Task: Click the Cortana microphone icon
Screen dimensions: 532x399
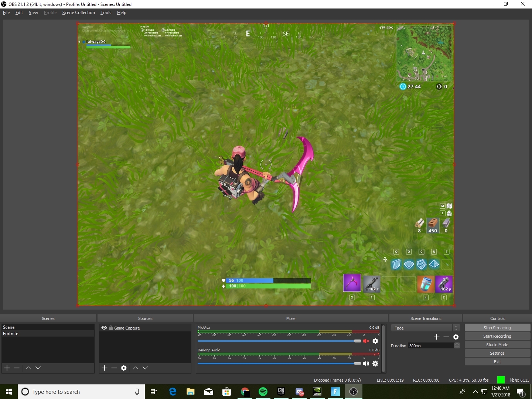Action: [137, 392]
